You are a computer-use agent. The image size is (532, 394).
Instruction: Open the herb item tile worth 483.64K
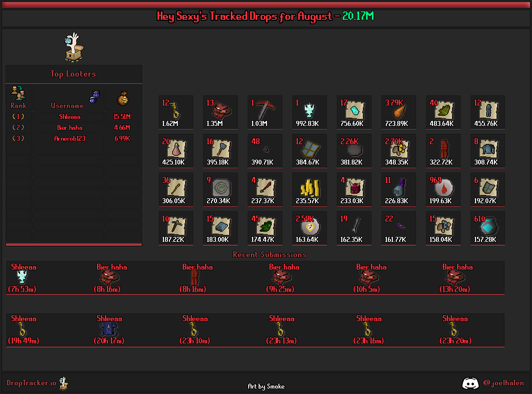(443, 113)
